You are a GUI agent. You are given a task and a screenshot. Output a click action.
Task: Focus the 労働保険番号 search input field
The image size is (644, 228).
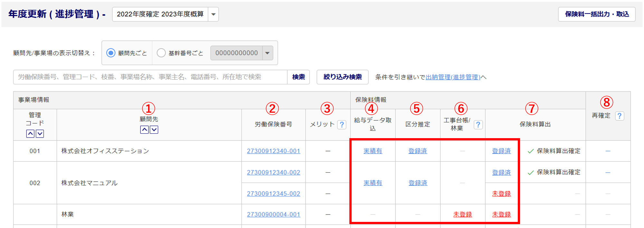[150, 77]
